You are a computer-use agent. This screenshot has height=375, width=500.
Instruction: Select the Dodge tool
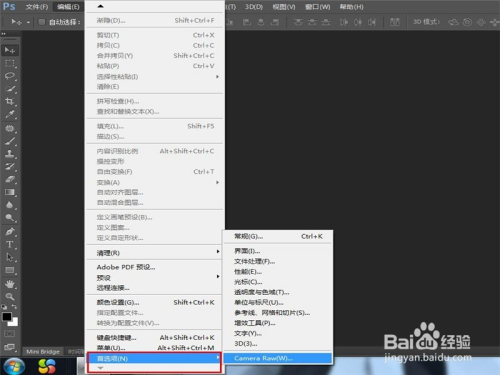click(x=10, y=218)
